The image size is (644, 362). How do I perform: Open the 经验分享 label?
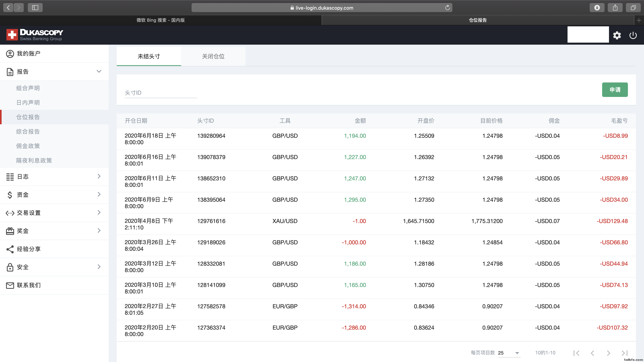click(x=29, y=249)
